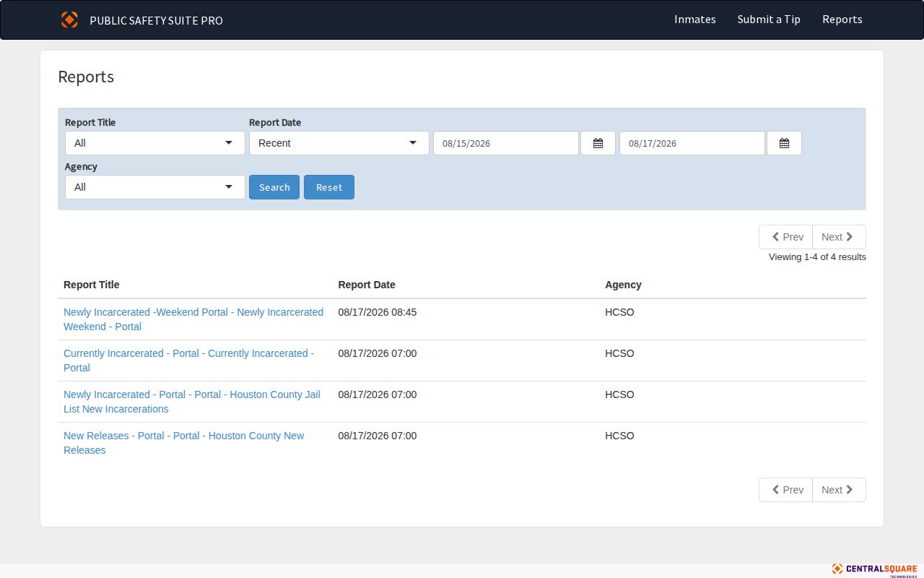Click PUBLIC SAFETY SUITE PRO brand title
Viewport: 924px width, 578px height.
click(x=156, y=20)
